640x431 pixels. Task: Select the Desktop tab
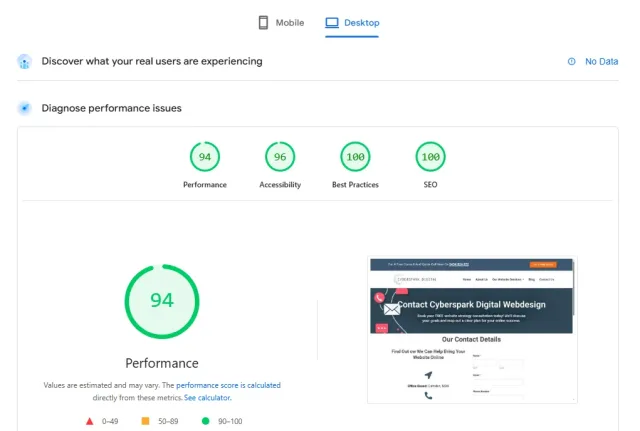coord(352,23)
